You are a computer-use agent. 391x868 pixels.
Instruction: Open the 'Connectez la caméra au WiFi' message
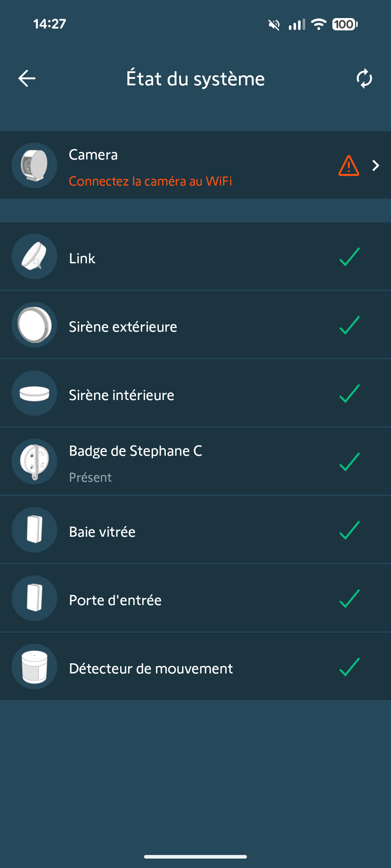[x=150, y=181]
